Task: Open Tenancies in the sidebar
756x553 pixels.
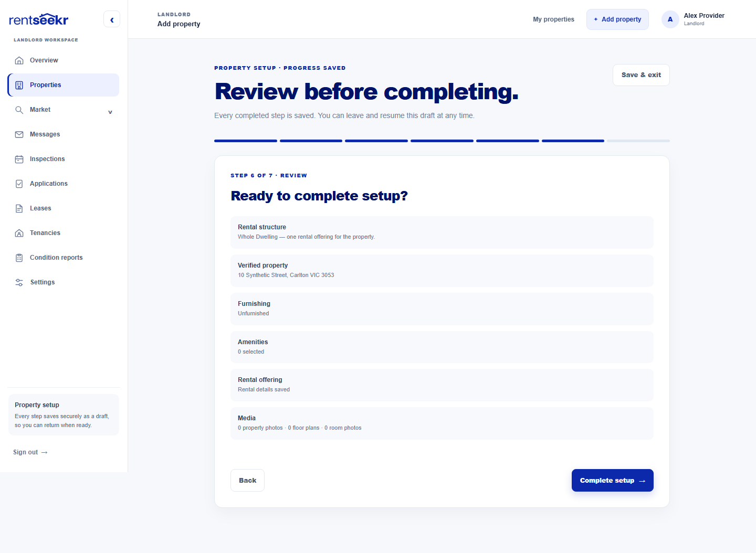Action: 64,233
